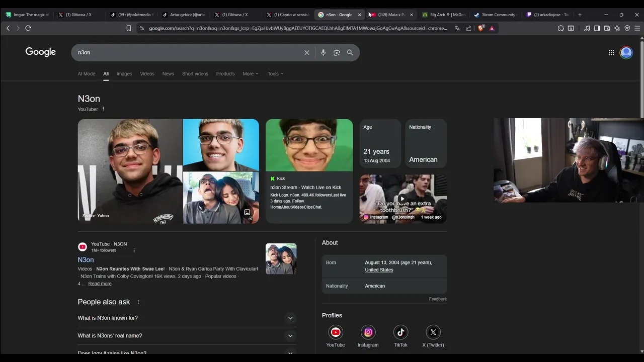This screenshot has height=362, width=644.
Task: Go to the Google logo homepage
Action: (x=41, y=52)
